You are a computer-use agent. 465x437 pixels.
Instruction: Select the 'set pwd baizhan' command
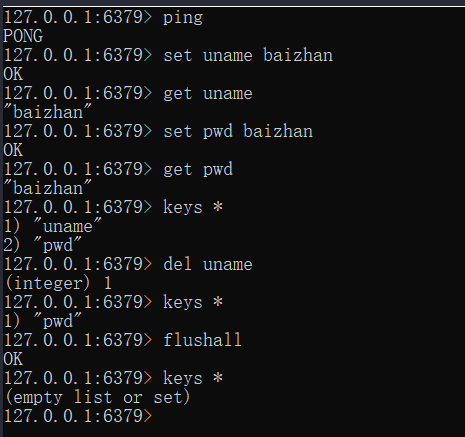click(238, 131)
